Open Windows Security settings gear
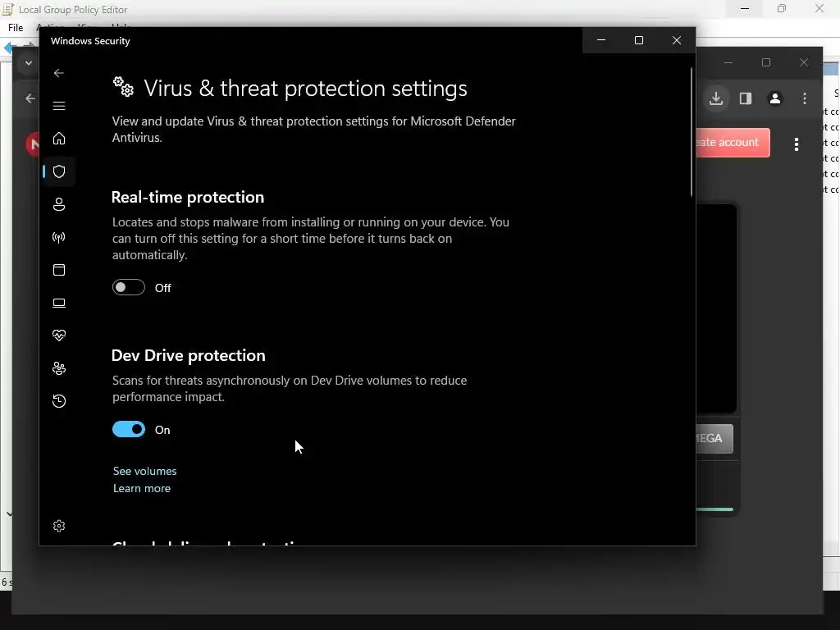The height and width of the screenshot is (630, 840). [x=59, y=526]
